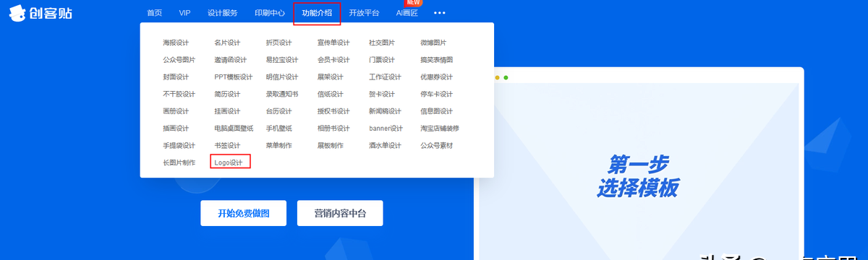Image resolution: width=868 pixels, height=260 pixels.
Task: Choose 书签设计
Action: click(227, 146)
